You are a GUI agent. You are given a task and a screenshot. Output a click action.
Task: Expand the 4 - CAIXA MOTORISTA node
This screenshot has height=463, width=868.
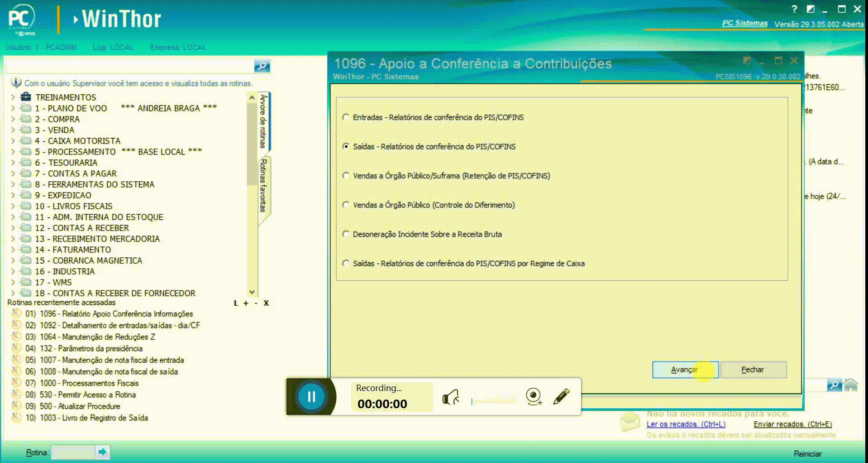[13, 140]
